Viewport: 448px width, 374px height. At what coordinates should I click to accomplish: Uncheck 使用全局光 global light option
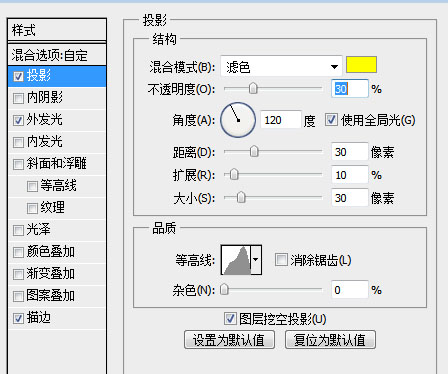331,120
